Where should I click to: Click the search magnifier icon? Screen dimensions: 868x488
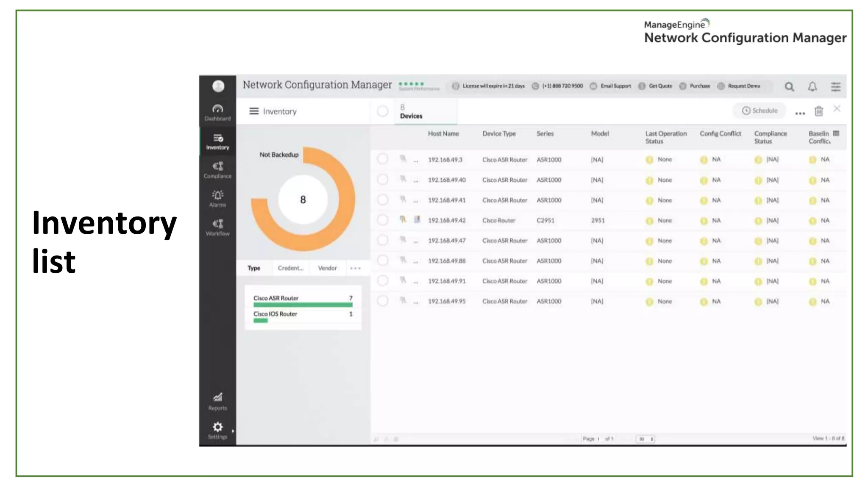click(789, 87)
